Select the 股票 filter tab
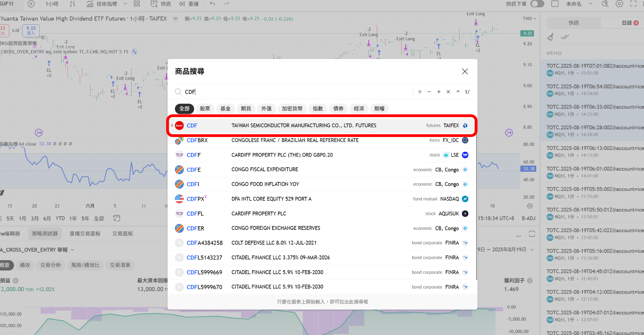 pos(205,109)
